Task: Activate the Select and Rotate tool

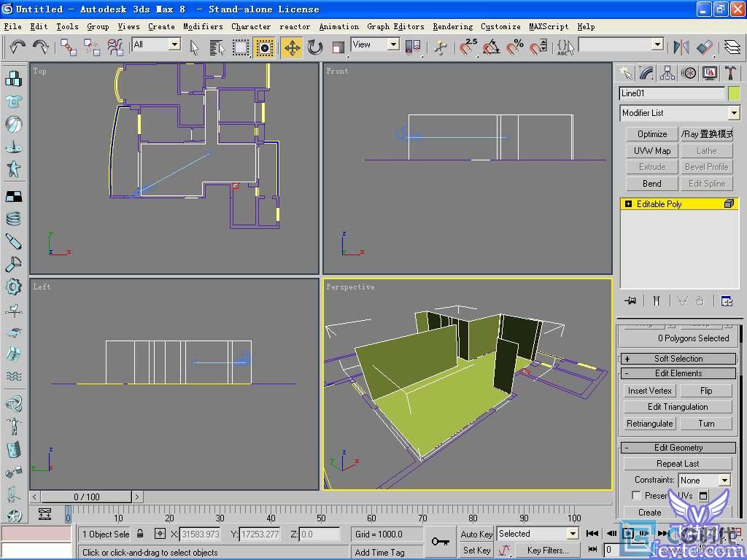Action: pos(315,47)
